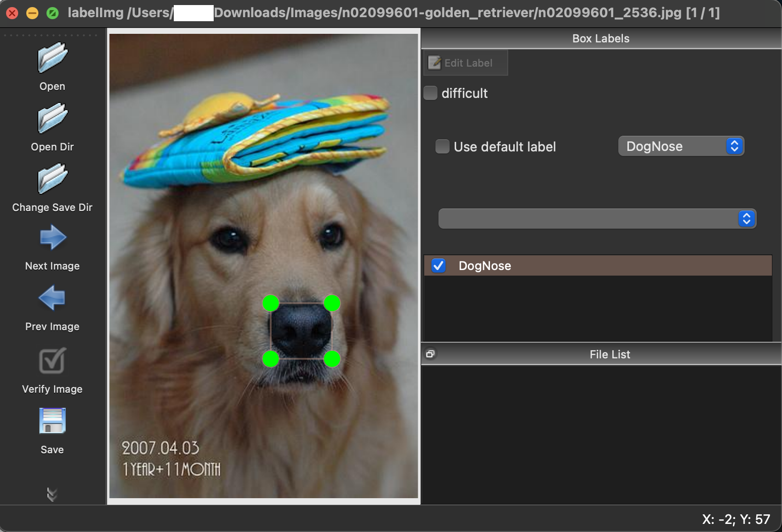The image size is (782, 532).
Task: Check the Use default label box
Action: point(443,146)
